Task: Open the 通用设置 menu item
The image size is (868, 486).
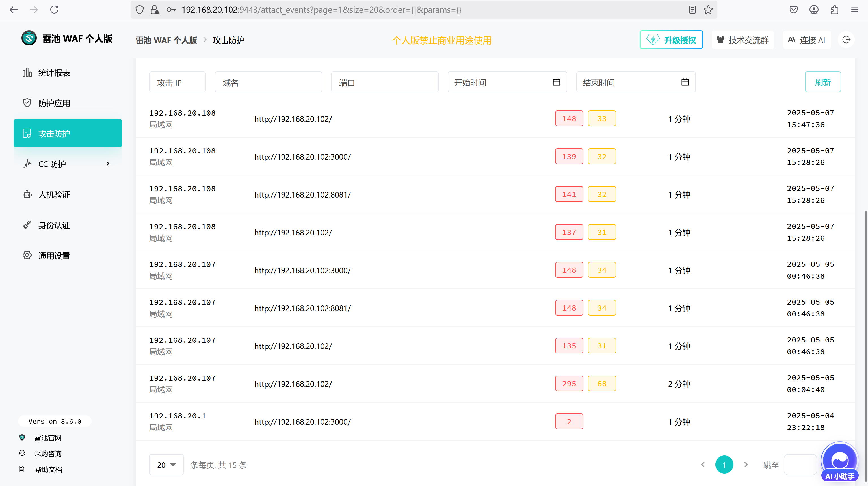Action: [68, 256]
